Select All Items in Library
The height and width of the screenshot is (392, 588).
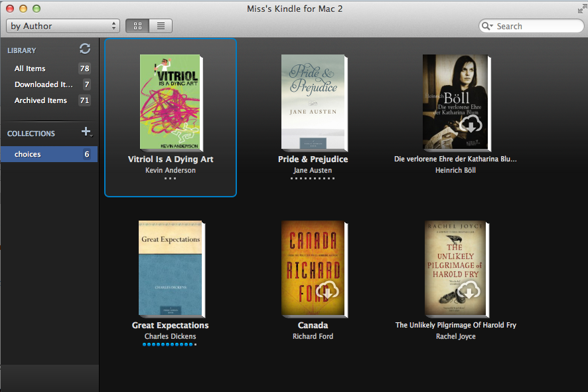(48, 68)
